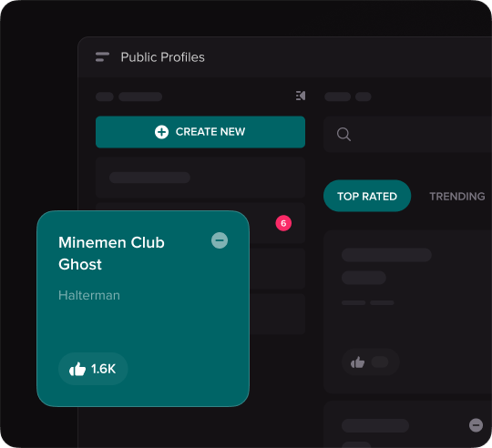The width and height of the screenshot is (492, 448).
Task: Click the pink 6 notification badge
Action: coord(283,223)
